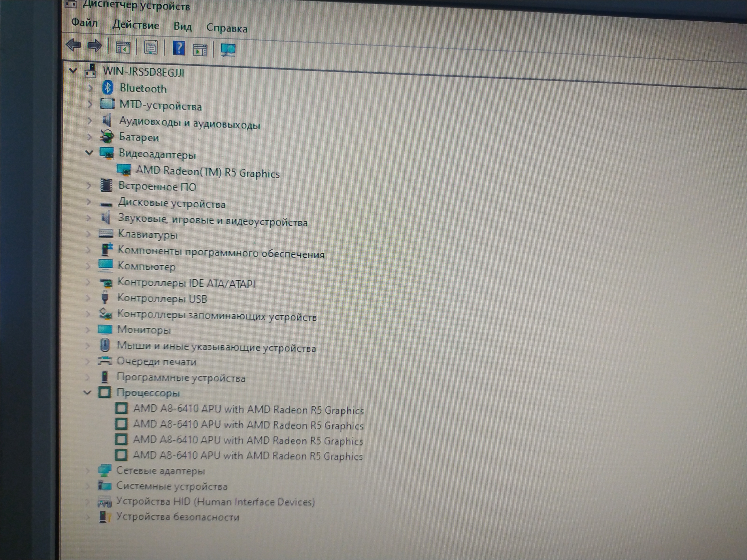
Task: Scan for hardware changes monitor icon
Action: (228, 50)
